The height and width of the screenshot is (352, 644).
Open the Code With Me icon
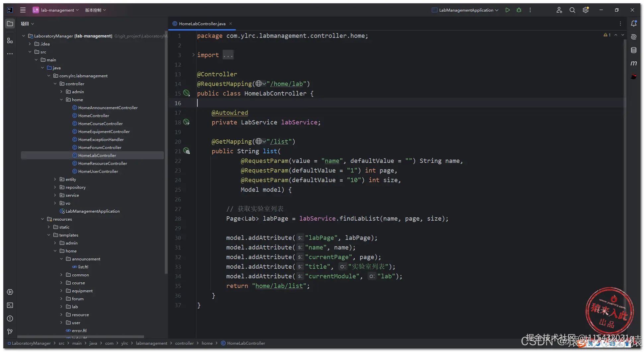pyautogui.click(x=559, y=10)
